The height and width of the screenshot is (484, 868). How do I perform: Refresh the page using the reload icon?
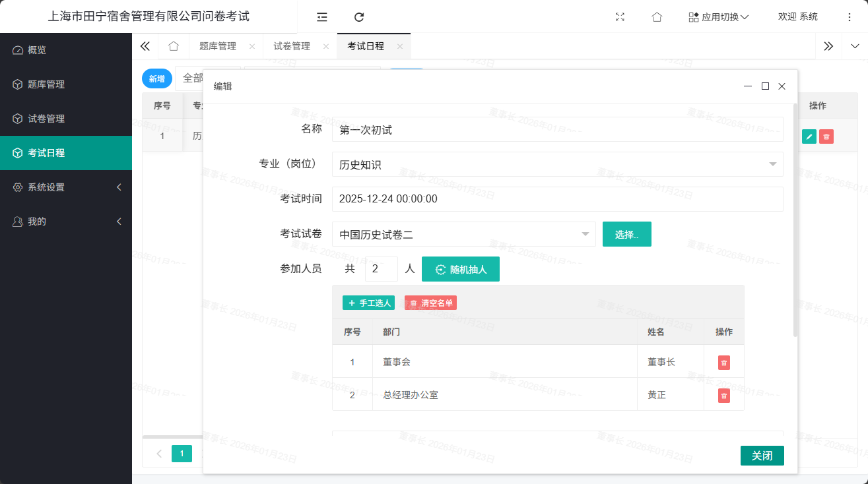[x=358, y=17]
